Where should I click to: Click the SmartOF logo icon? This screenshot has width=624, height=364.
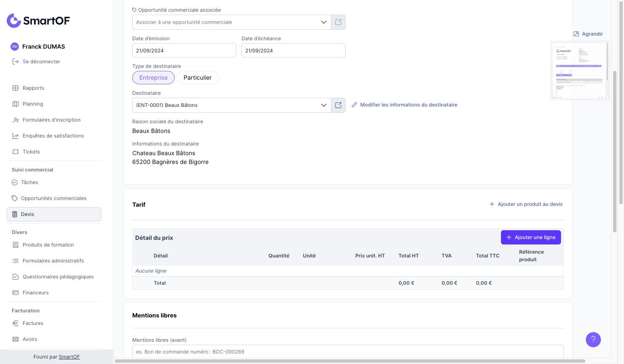point(14,21)
